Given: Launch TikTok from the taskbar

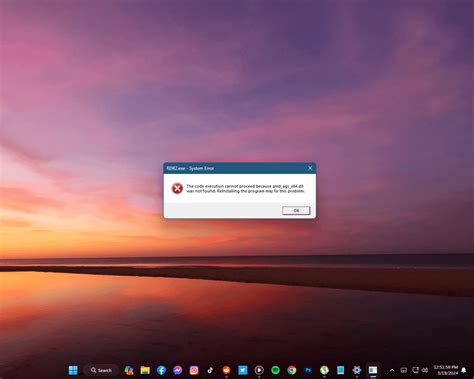Looking at the screenshot, I should pos(210,370).
